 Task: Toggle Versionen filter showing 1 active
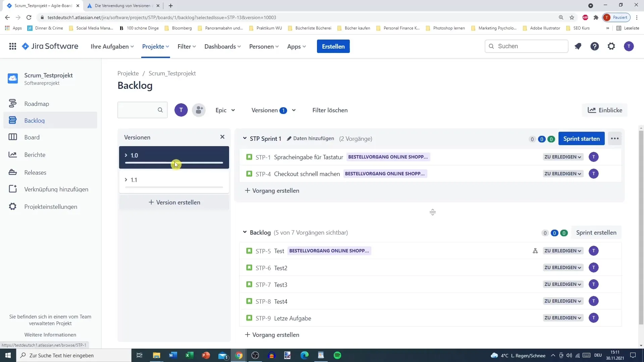[x=273, y=110]
